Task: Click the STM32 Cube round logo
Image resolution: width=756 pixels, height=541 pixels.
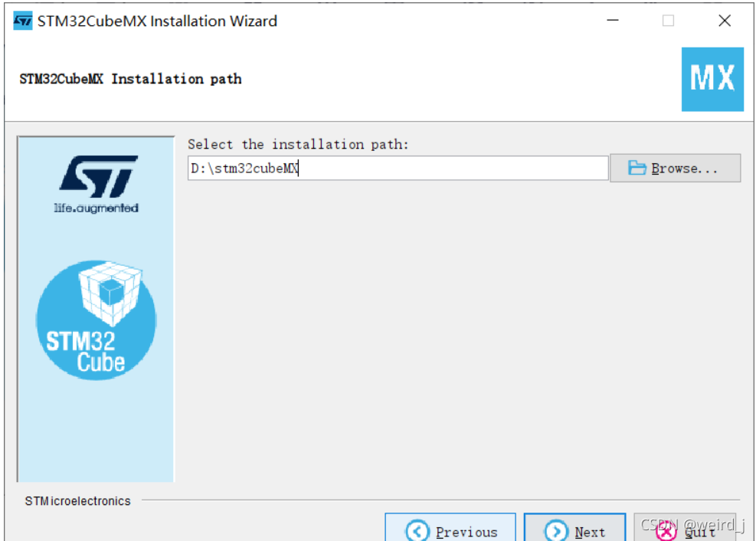Action: click(97, 320)
